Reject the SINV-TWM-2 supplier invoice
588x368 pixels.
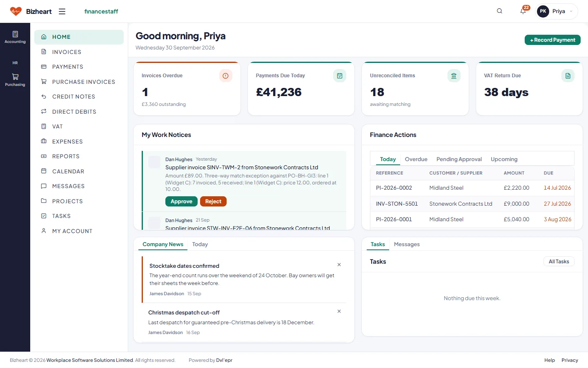(213, 202)
